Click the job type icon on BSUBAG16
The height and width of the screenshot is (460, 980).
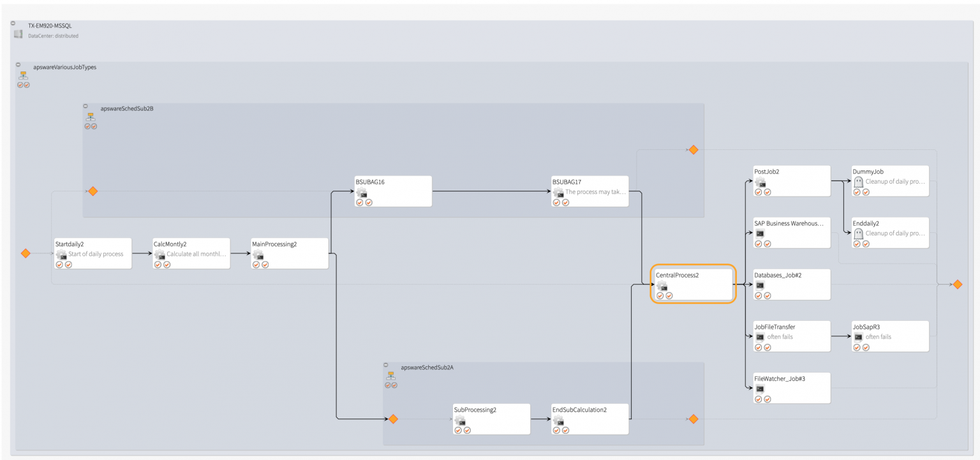pos(362,193)
